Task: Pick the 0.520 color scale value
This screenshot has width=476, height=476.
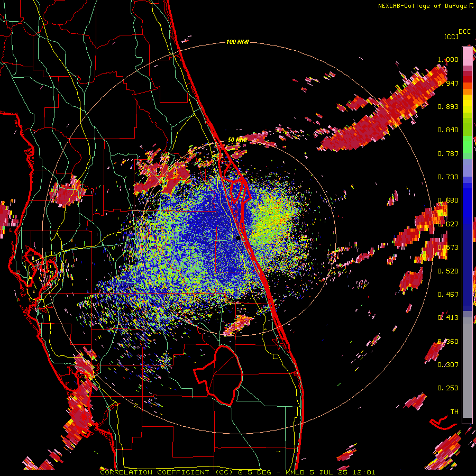Action: [x=448, y=271]
